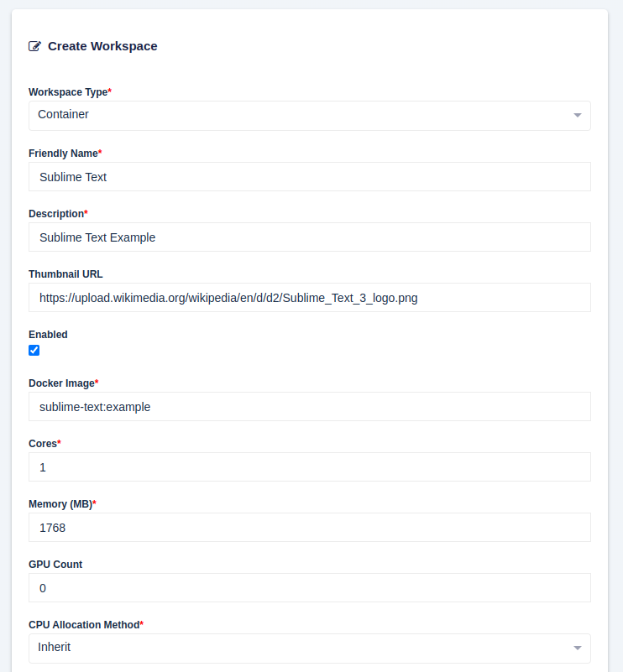Click the Inherit CPU allocation select box
Image resolution: width=623 pixels, height=672 pixels.
(310, 649)
